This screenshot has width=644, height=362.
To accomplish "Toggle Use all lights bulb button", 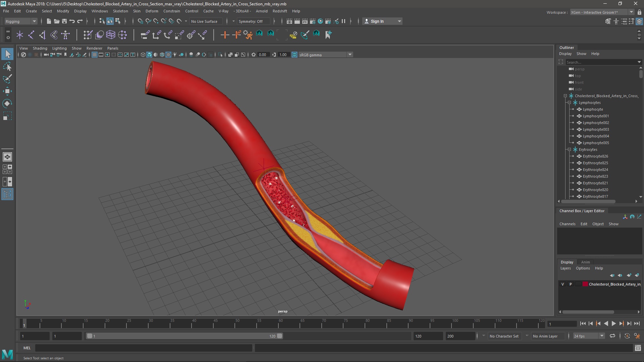I will point(175,55).
